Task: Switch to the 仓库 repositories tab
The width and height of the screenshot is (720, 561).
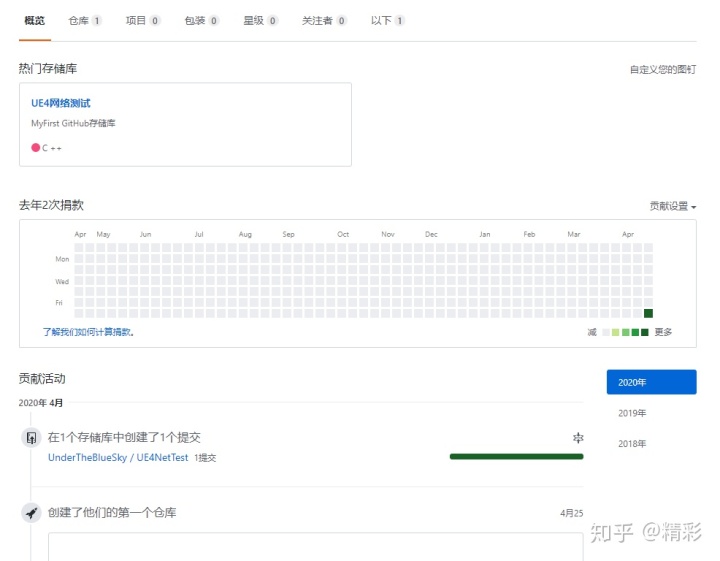Action: pyautogui.click(x=84, y=21)
